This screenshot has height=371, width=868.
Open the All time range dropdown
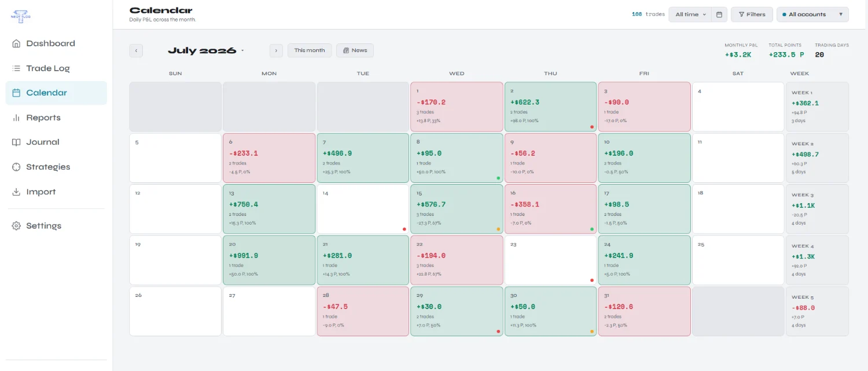point(691,14)
